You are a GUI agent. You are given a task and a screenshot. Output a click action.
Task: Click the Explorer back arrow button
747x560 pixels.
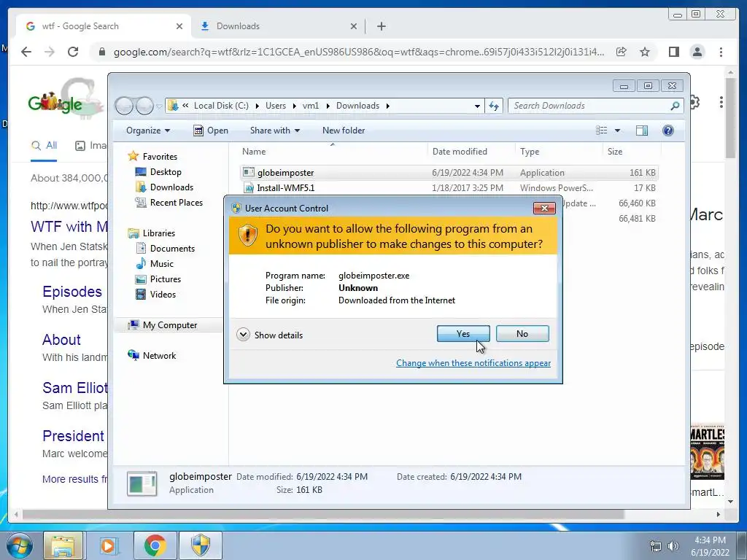[x=124, y=106]
